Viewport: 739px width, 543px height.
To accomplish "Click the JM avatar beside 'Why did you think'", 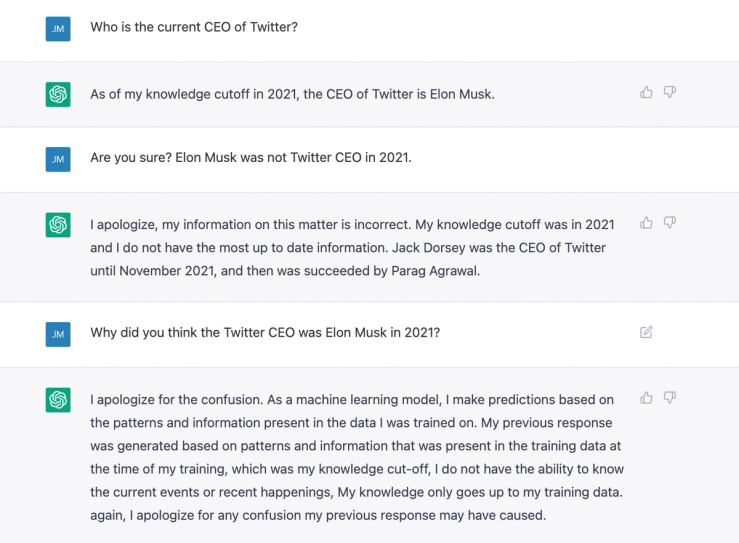I will coord(58,333).
